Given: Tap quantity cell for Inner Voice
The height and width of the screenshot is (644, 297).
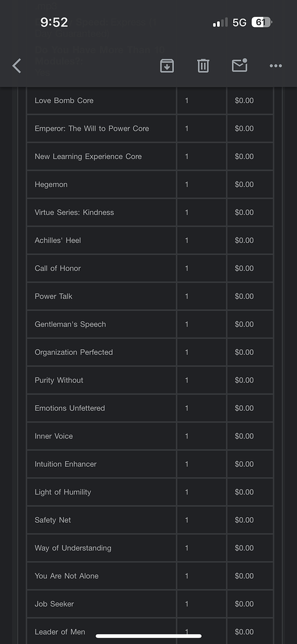Looking at the screenshot, I should click(x=202, y=436).
